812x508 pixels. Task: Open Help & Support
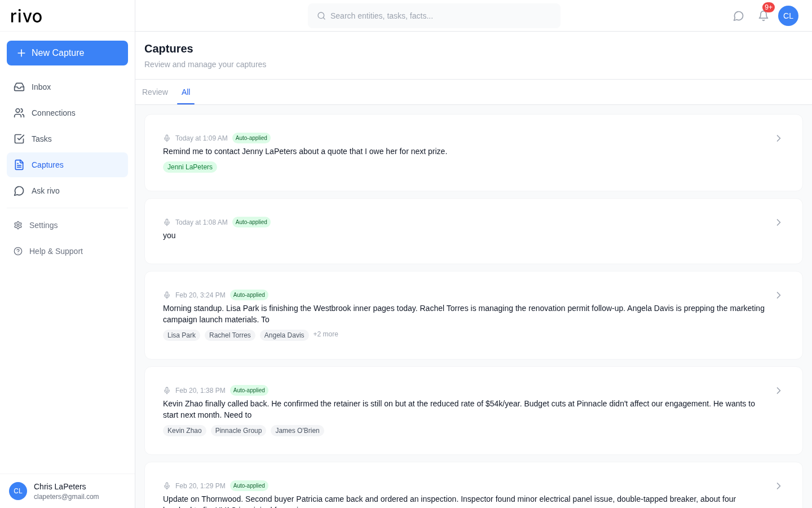tap(56, 251)
